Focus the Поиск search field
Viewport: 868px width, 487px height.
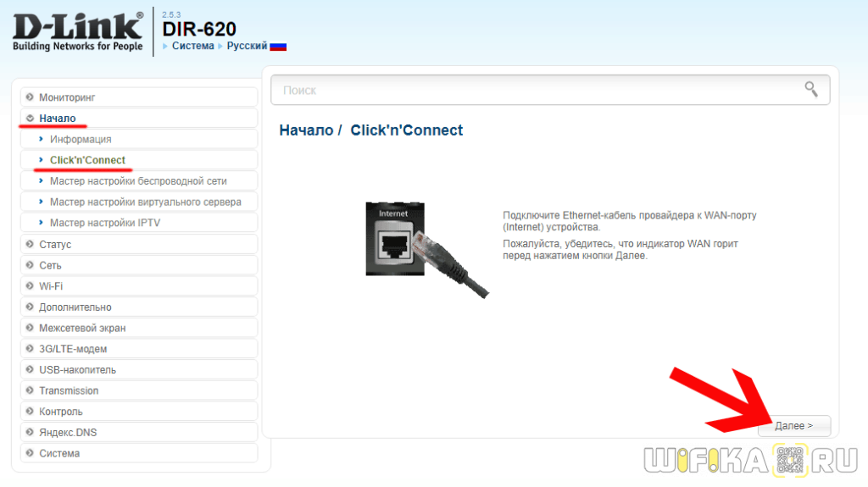click(x=550, y=90)
